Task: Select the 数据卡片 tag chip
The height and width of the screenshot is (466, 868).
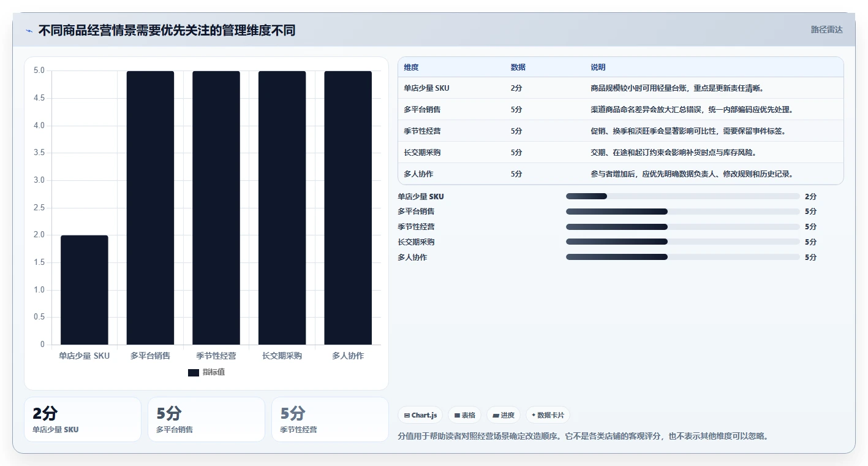Action: coord(548,415)
